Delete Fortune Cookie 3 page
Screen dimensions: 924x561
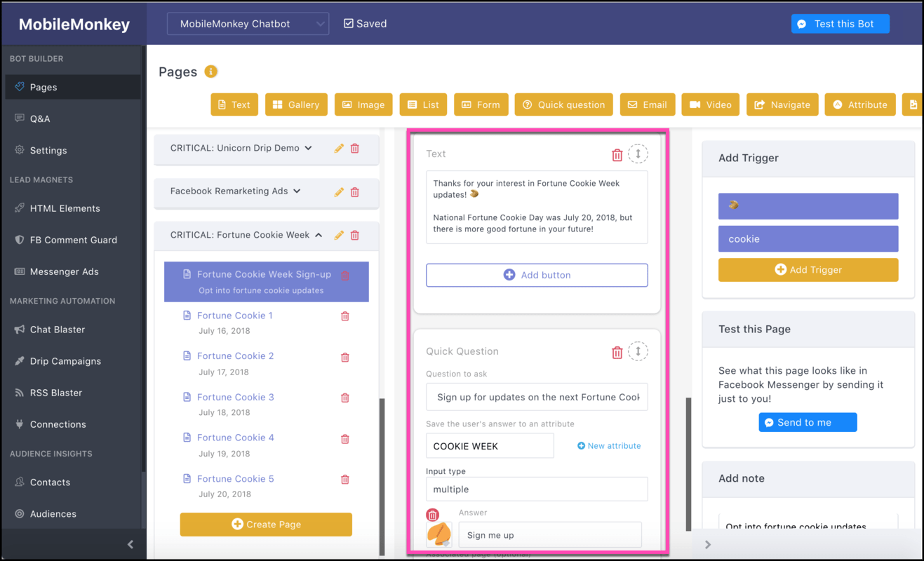[x=345, y=398]
